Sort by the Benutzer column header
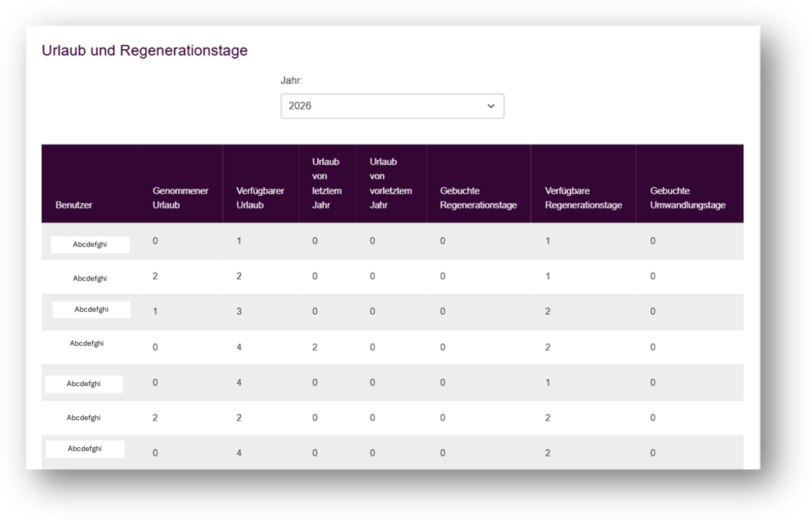The image size is (812, 521). [74, 205]
